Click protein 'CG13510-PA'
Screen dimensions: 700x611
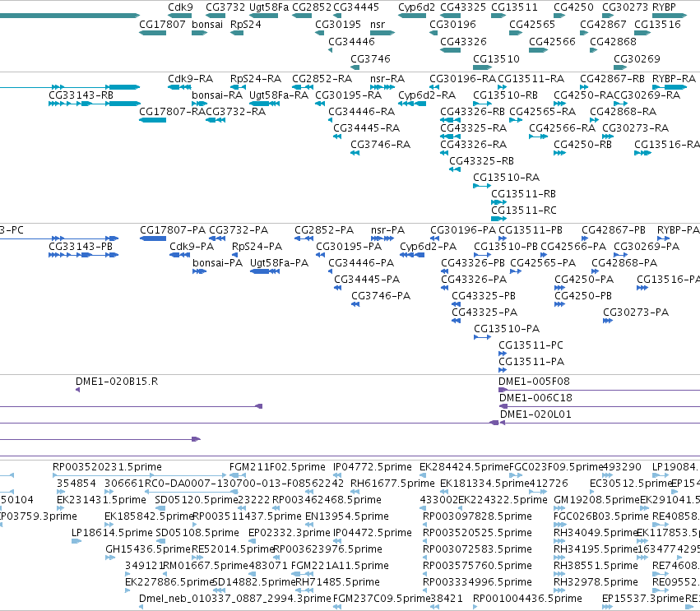click(507, 329)
